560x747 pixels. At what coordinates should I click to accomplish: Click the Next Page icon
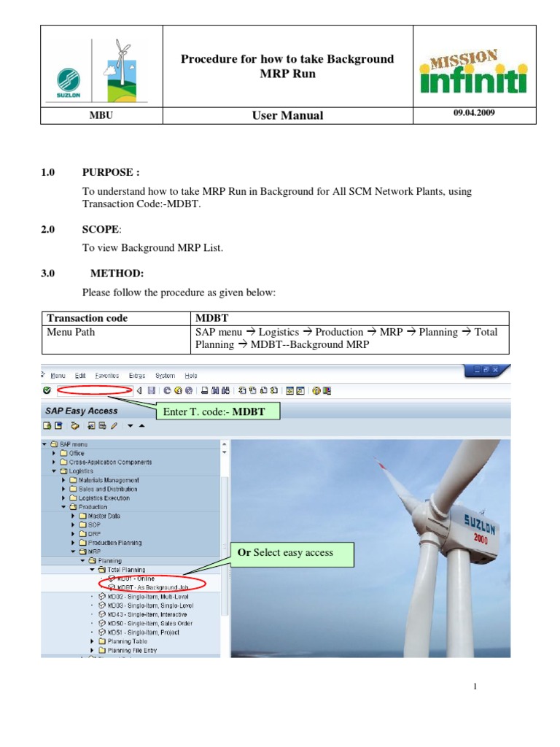263,391
